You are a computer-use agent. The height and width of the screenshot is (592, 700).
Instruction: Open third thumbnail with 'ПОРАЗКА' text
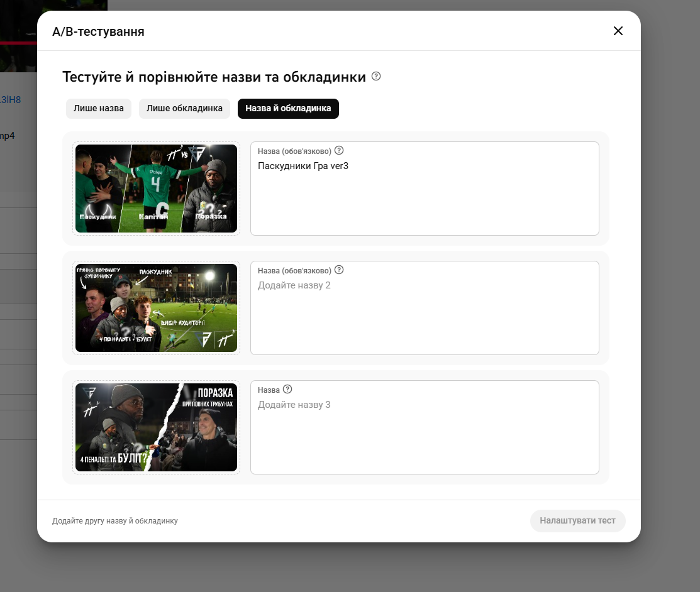click(156, 427)
